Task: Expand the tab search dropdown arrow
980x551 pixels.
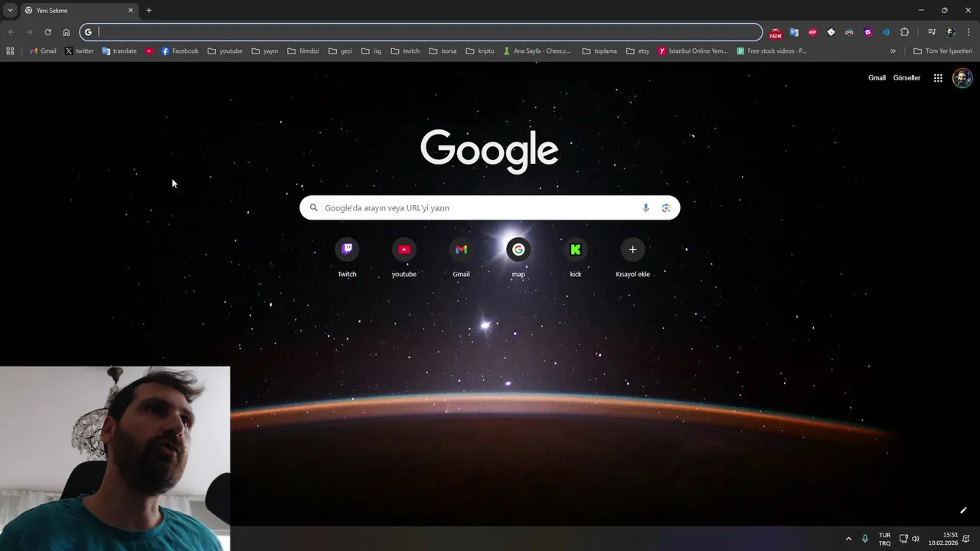Action: coord(9,10)
